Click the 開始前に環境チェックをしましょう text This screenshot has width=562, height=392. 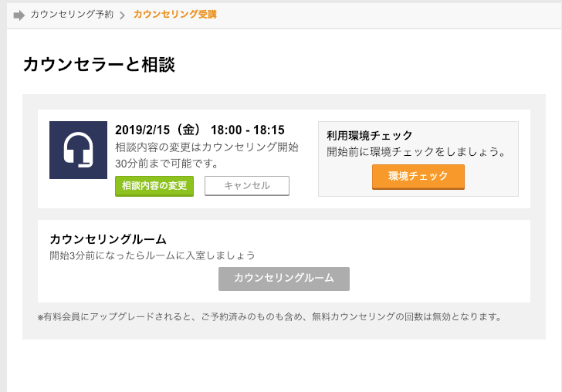tap(416, 151)
